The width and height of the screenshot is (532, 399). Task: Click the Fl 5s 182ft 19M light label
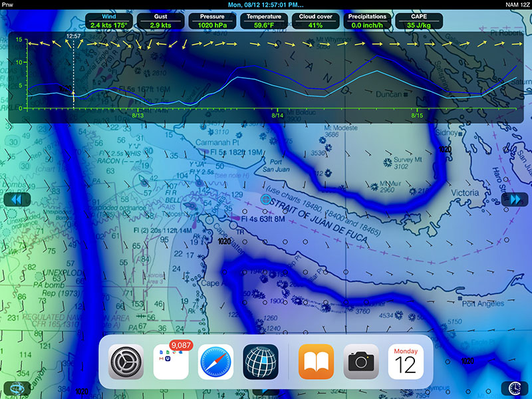pos(236,152)
